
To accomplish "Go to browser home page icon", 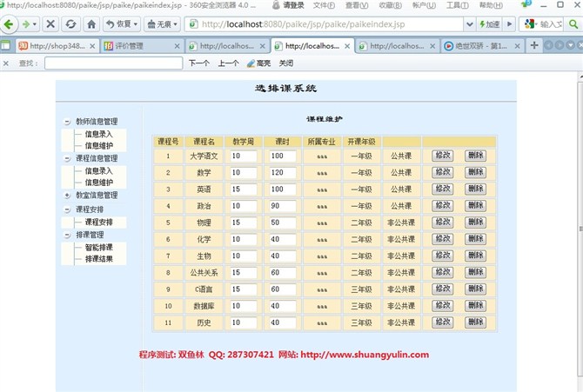I will (x=91, y=24).
